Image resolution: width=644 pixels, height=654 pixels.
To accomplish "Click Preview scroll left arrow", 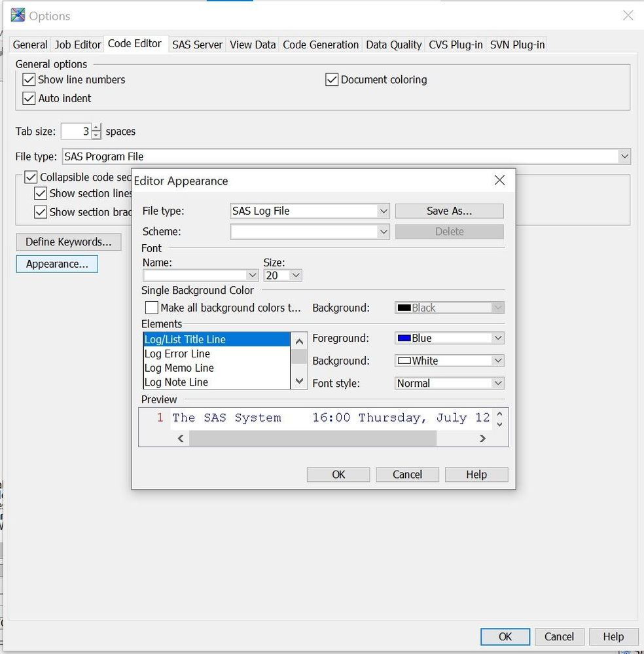I will coord(181,439).
